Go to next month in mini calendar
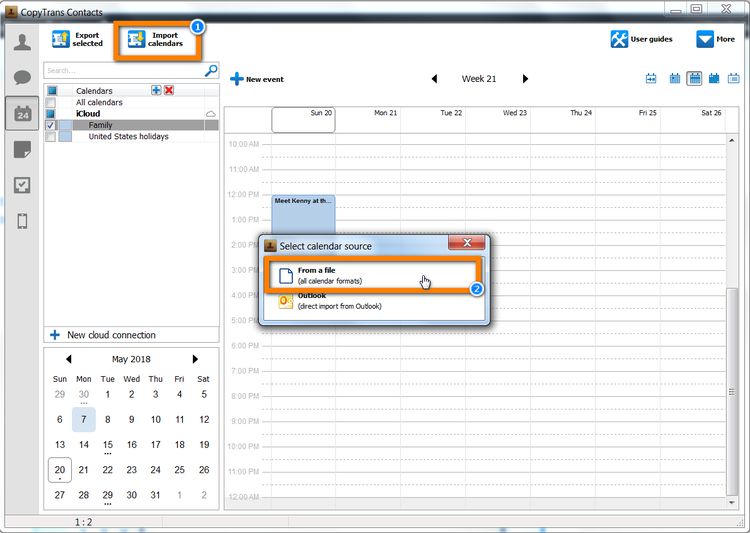This screenshot has height=533, width=750. (195, 359)
